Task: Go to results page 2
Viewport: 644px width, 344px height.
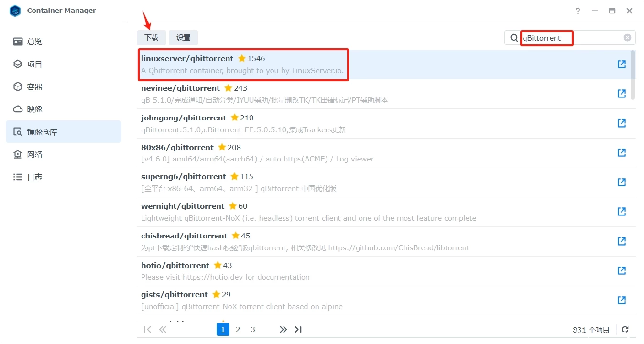Action: point(238,329)
